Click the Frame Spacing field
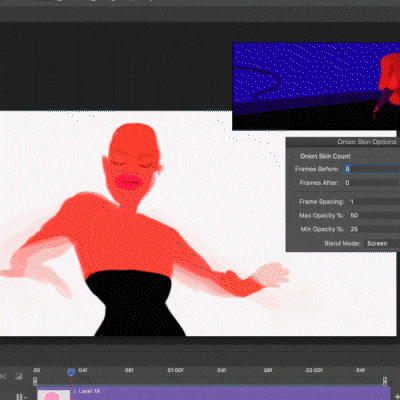Screen dimensions: 400x400 click(374, 202)
